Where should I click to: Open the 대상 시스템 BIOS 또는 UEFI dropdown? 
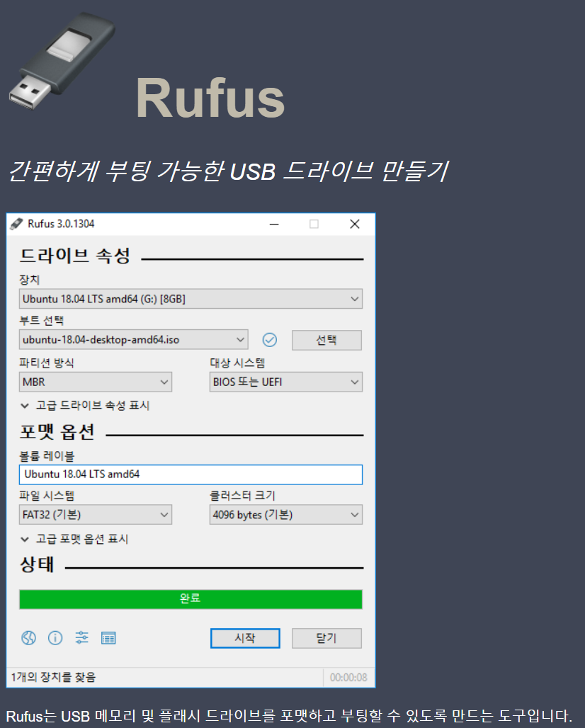[x=286, y=382]
